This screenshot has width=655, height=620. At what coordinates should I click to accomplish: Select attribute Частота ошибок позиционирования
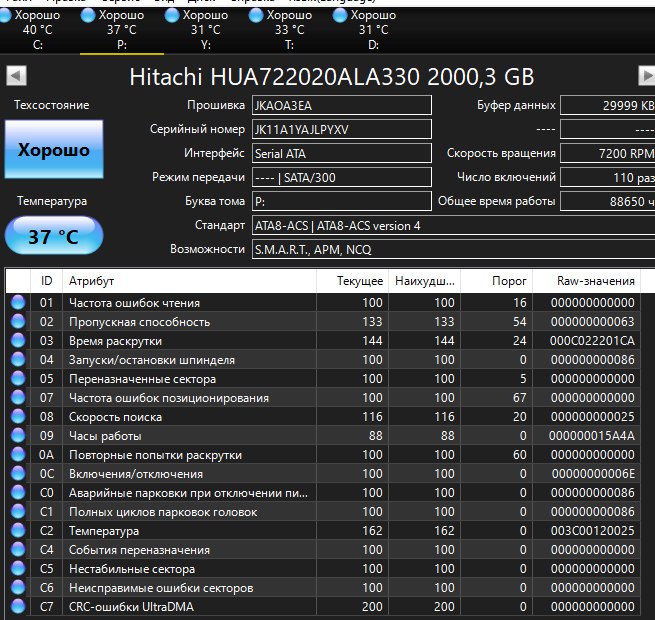169,398
